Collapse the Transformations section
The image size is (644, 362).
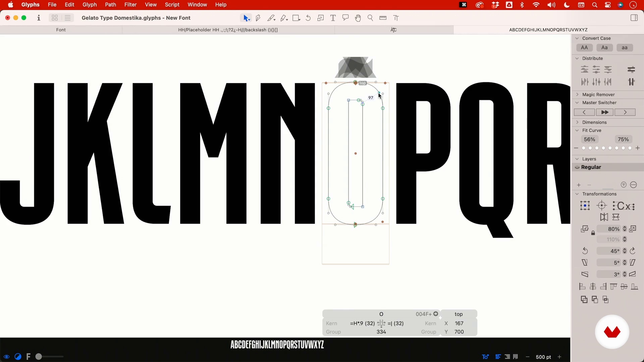click(x=577, y=194)
